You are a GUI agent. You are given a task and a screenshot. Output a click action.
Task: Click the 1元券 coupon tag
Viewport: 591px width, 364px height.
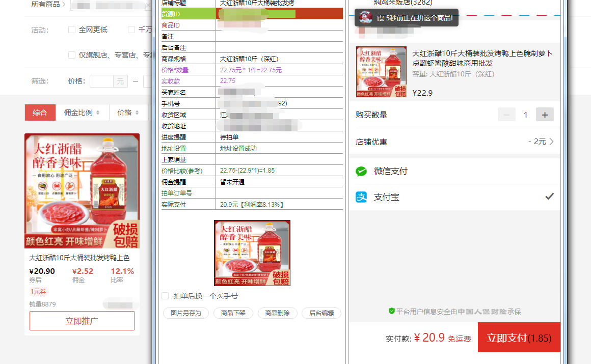[38, 291]
